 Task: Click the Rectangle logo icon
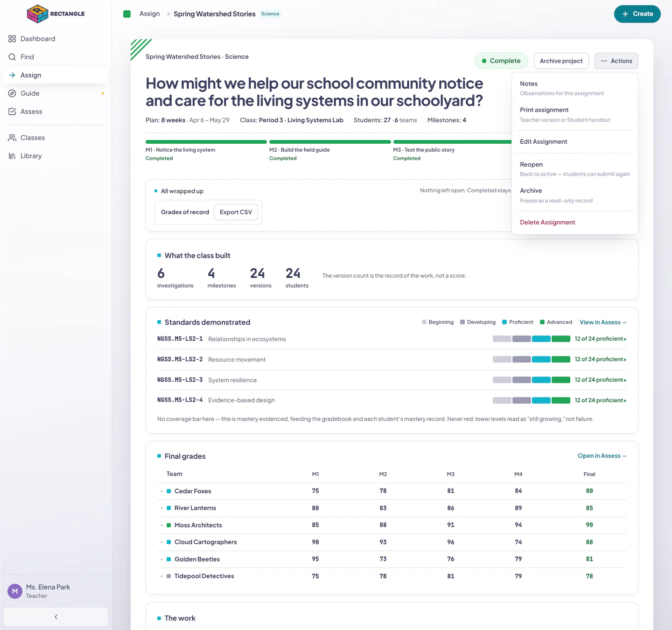37,14
